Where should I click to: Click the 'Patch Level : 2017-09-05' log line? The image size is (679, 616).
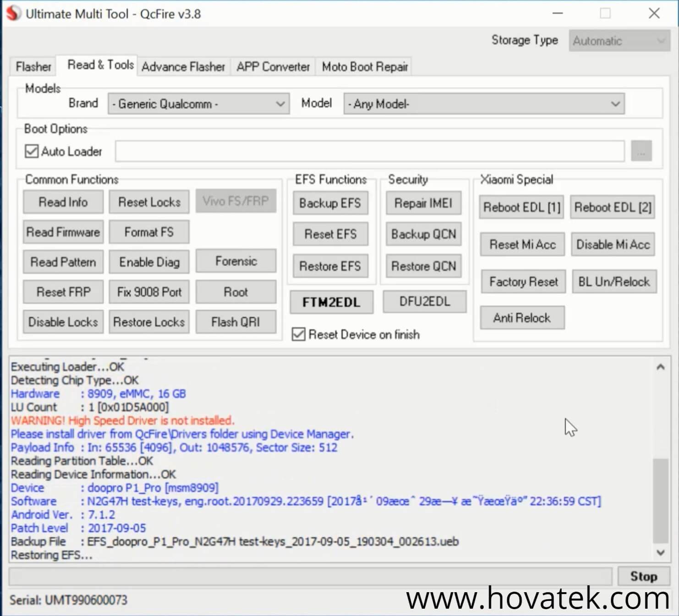[x=78, y=528]
